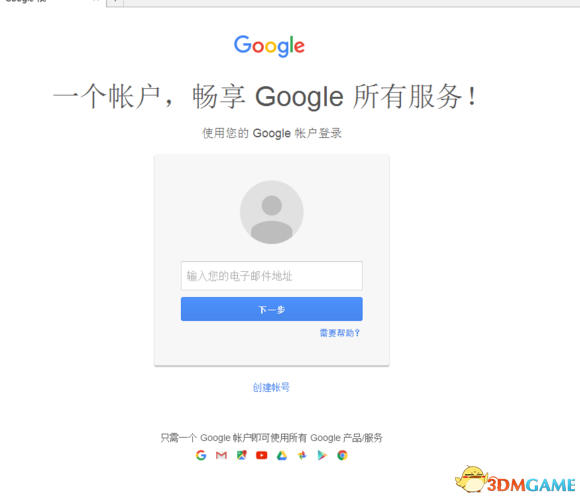Click the Chrome browser icon
Screen dimensions: 580x498
click(x=342, y=455)
